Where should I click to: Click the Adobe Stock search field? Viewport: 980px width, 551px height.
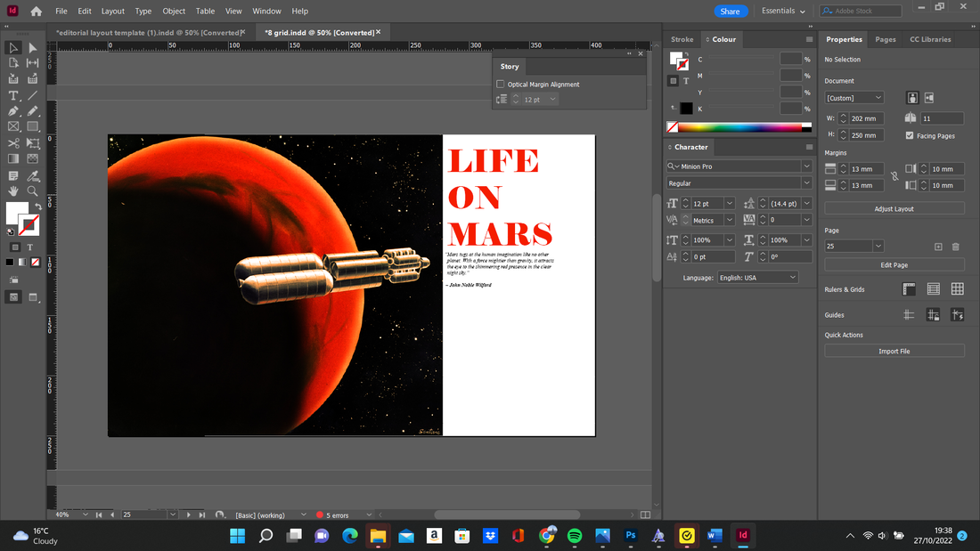tap(862, 12)
